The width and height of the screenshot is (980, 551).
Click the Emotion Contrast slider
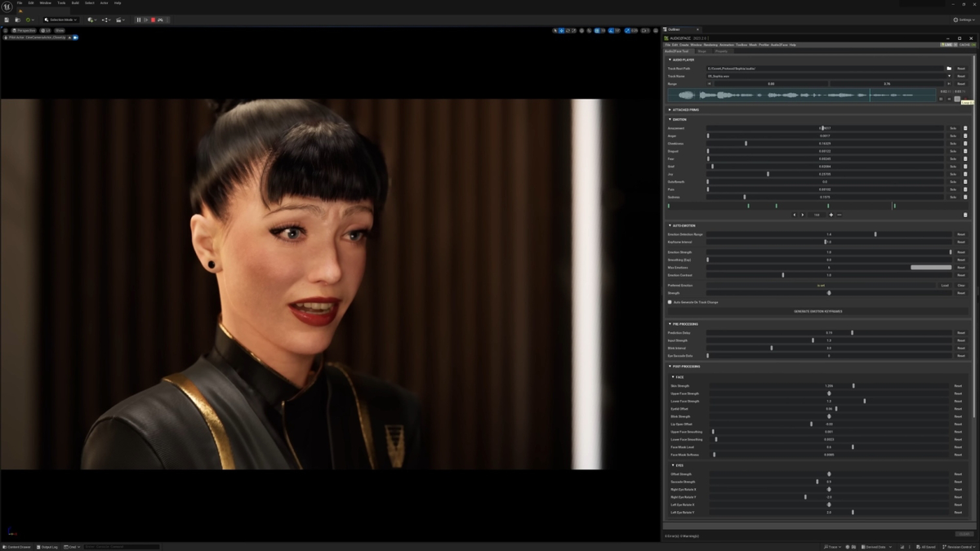tap(829, 275)
